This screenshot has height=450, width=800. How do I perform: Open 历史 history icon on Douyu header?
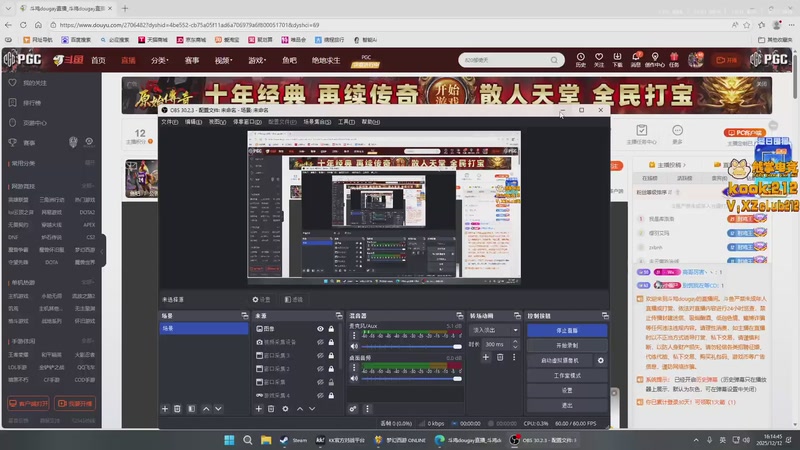[581, 60]
